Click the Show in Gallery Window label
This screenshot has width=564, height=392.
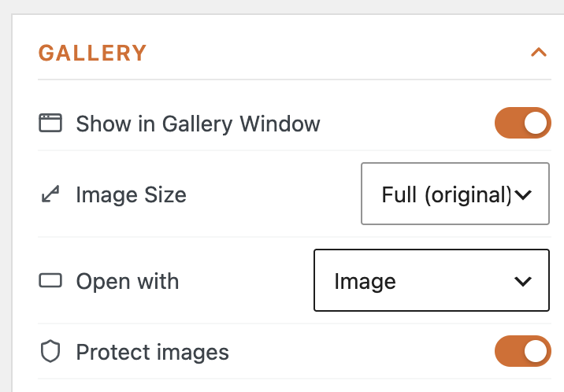pyautogui.click(x=198, y=124)
